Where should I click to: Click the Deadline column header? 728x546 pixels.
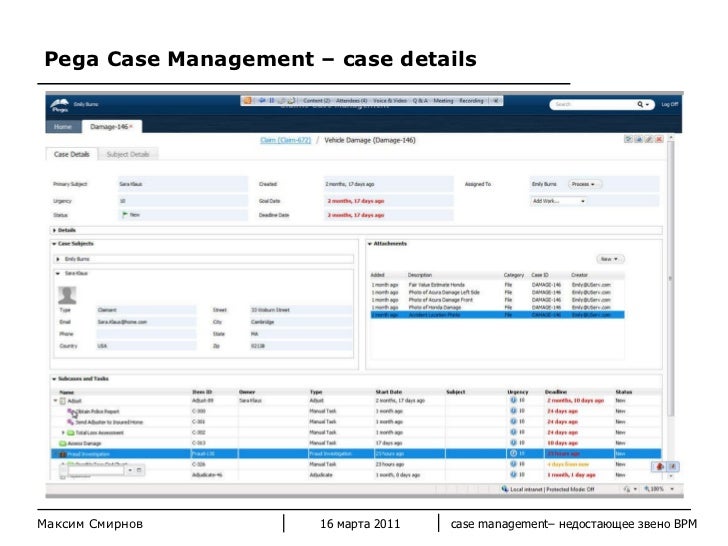pyautogui.click(x=556, y=392)
